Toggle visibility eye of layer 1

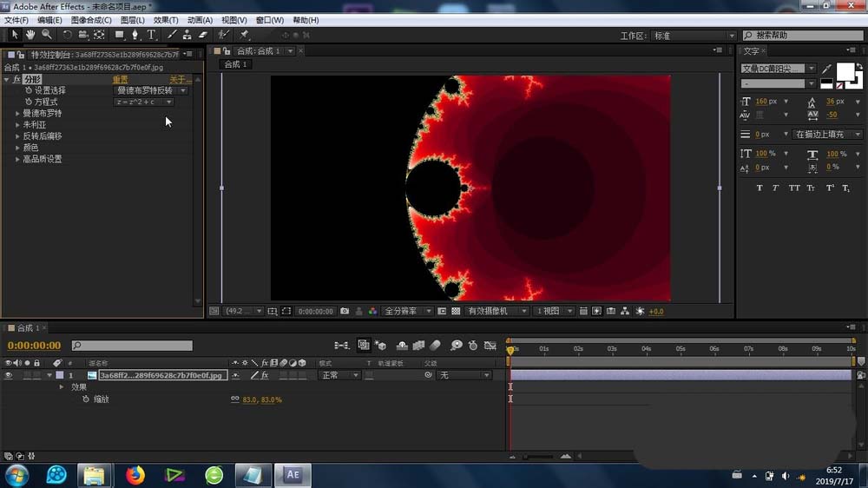click(9, 375)
